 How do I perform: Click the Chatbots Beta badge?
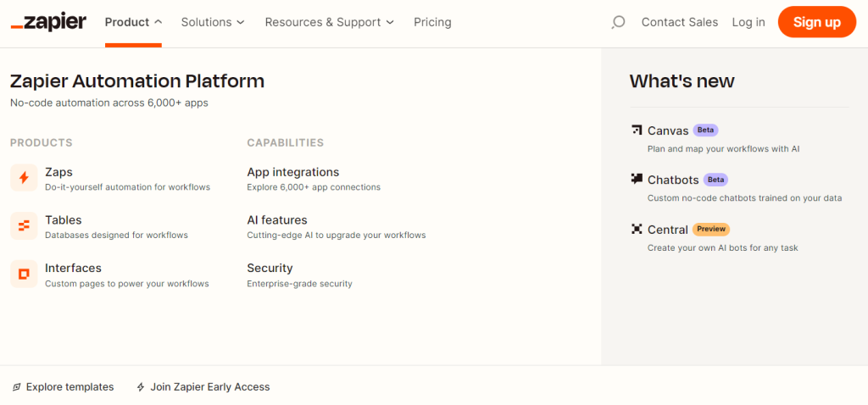[x=715, y=180]
